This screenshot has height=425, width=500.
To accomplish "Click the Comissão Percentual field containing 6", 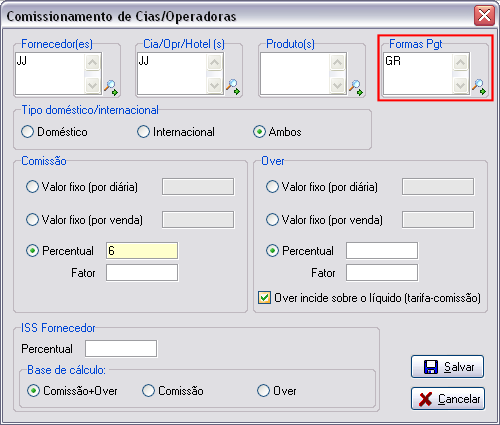I will [142, 251].
